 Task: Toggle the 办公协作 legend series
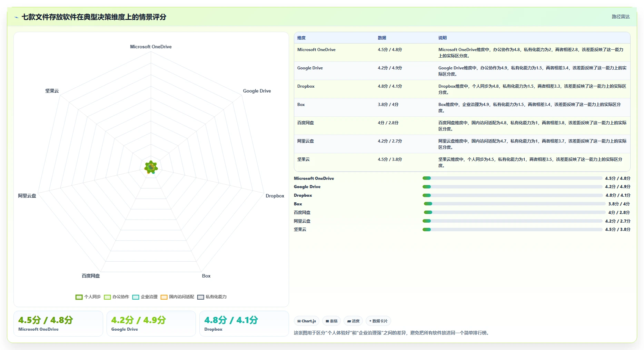[x=117, y=297]
